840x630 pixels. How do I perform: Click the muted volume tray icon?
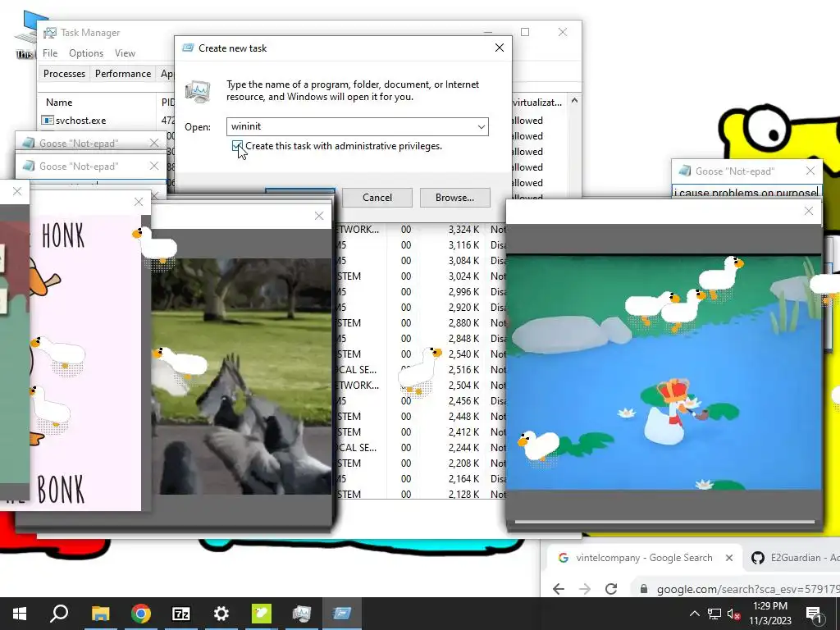[734, 614]
